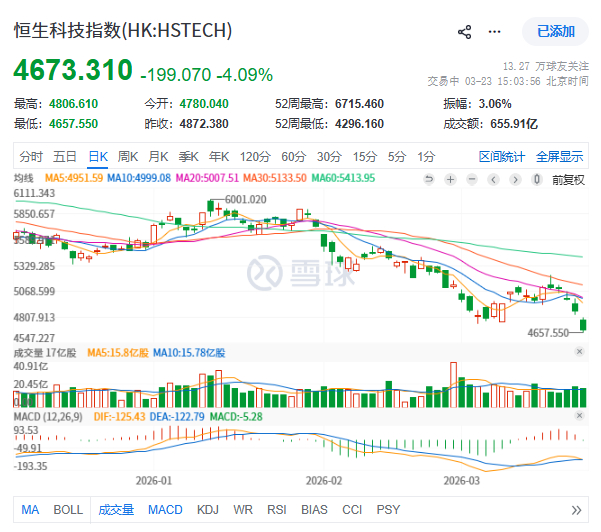Select the 周K chart tab

128,157
